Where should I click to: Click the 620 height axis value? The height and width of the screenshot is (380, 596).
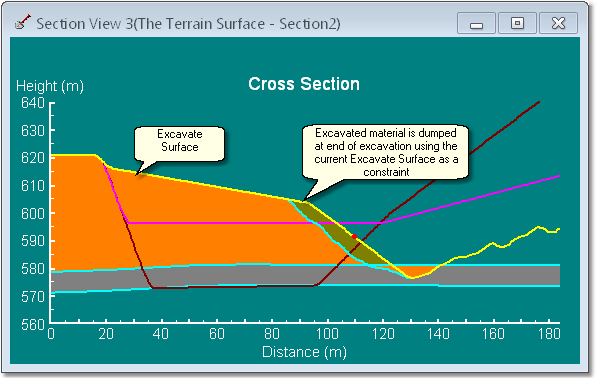pos(33,158)
